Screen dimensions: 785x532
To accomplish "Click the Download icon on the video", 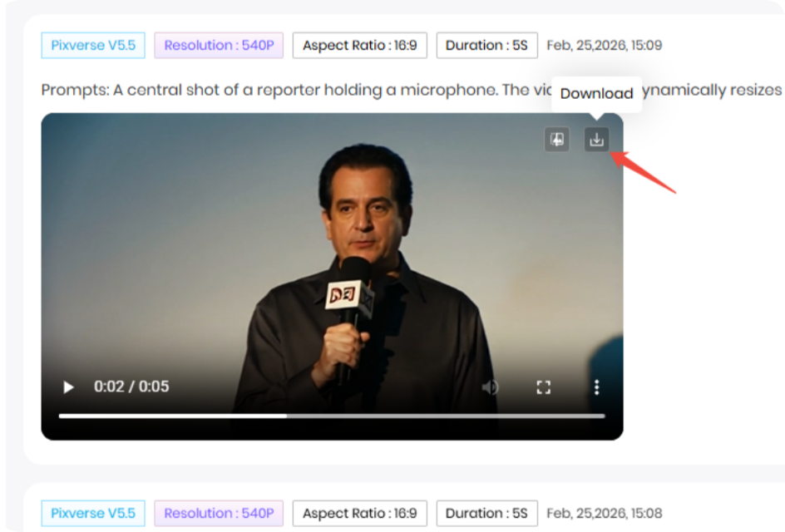I will (596, 140).
